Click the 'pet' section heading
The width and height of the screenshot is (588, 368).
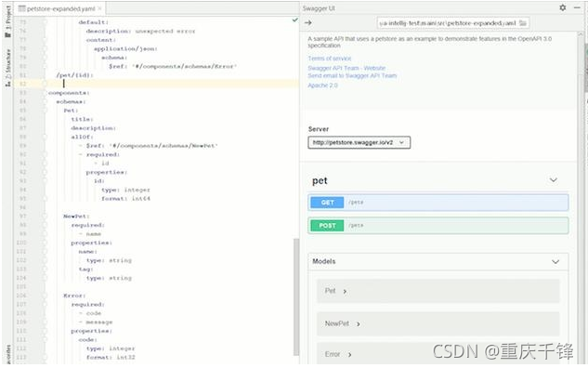[320, 180]
